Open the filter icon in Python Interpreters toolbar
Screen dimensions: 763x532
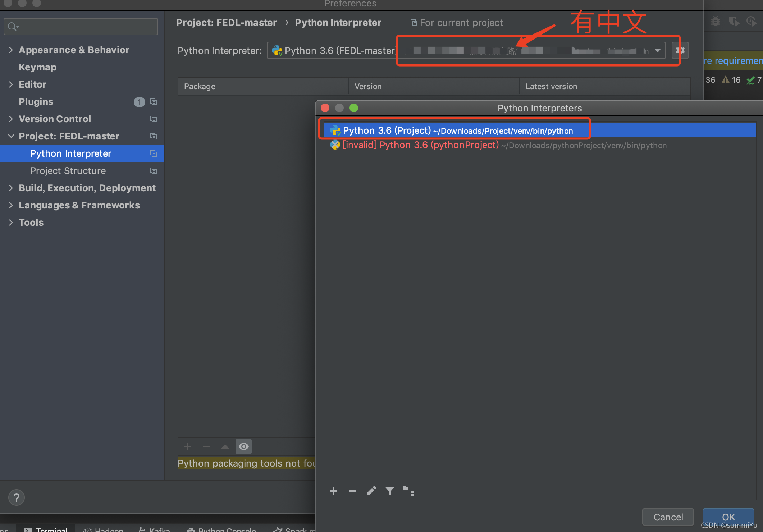click(390, 491)
